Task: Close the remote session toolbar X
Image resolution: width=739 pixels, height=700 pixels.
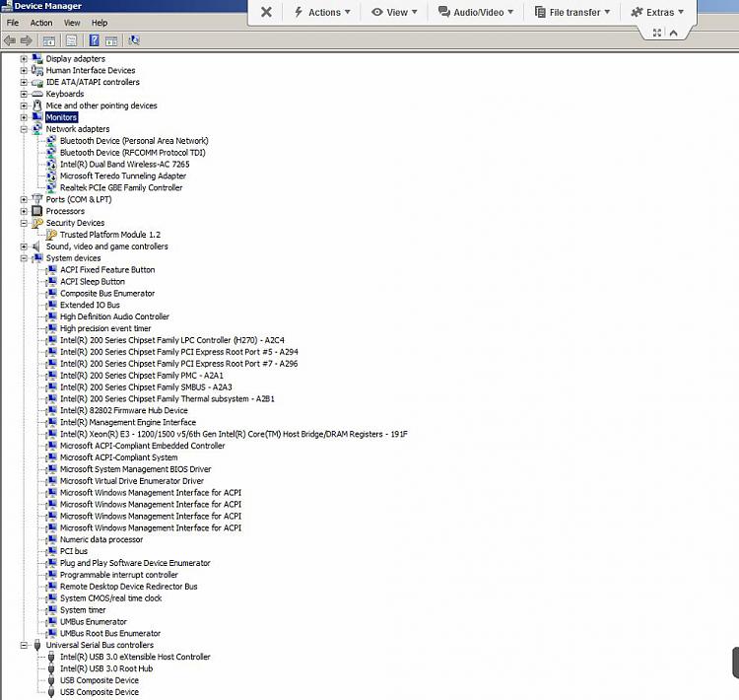Action: (x=266, y=12)
